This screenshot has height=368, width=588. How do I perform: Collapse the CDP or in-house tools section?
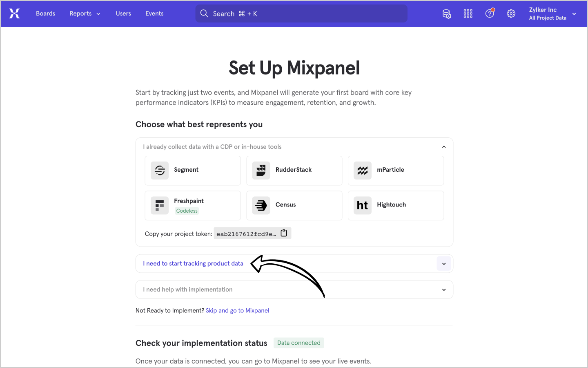pos(294,147)
